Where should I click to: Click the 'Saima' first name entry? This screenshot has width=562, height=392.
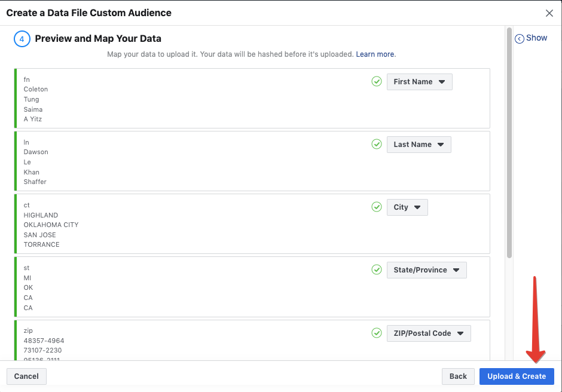pyautogui.click(x=33, y=109)
